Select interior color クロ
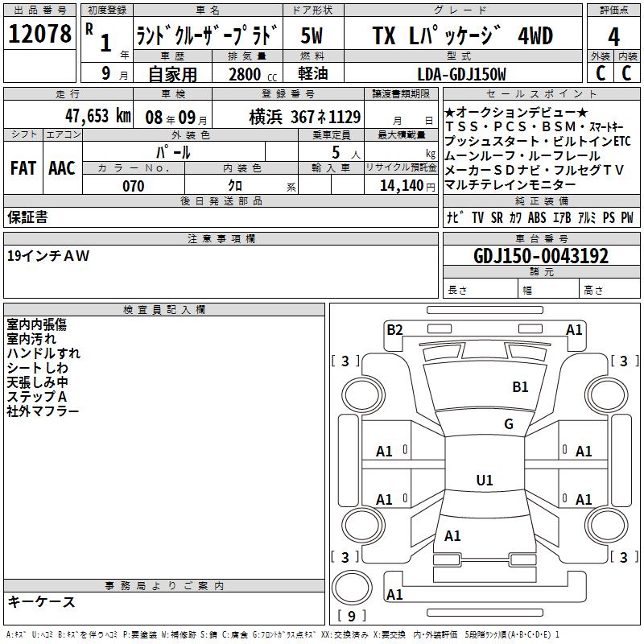Screen dimensions: 644x644 pyautogui.click(x=235, y=186)
